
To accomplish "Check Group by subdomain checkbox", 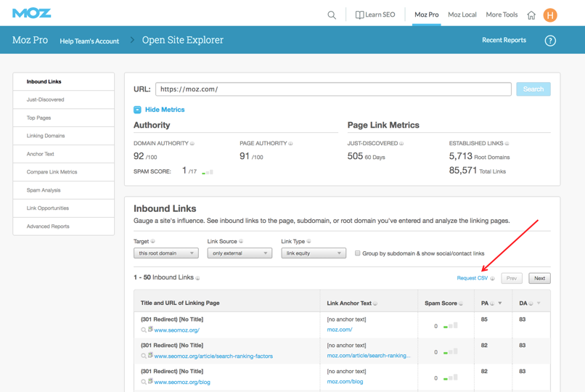I will (357, 253).
